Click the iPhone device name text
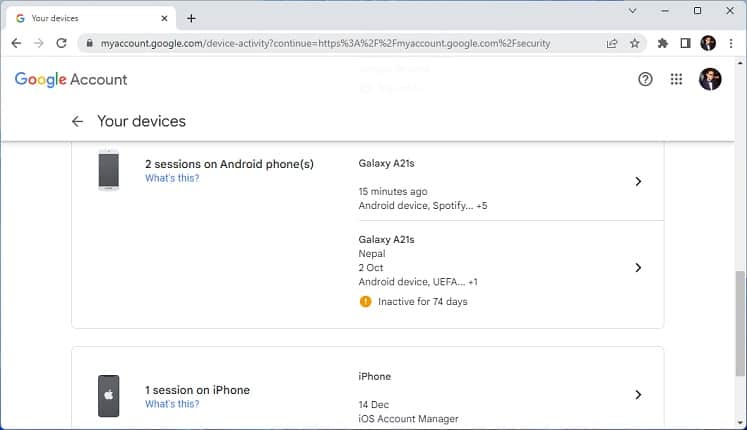 tap(374, 377)
